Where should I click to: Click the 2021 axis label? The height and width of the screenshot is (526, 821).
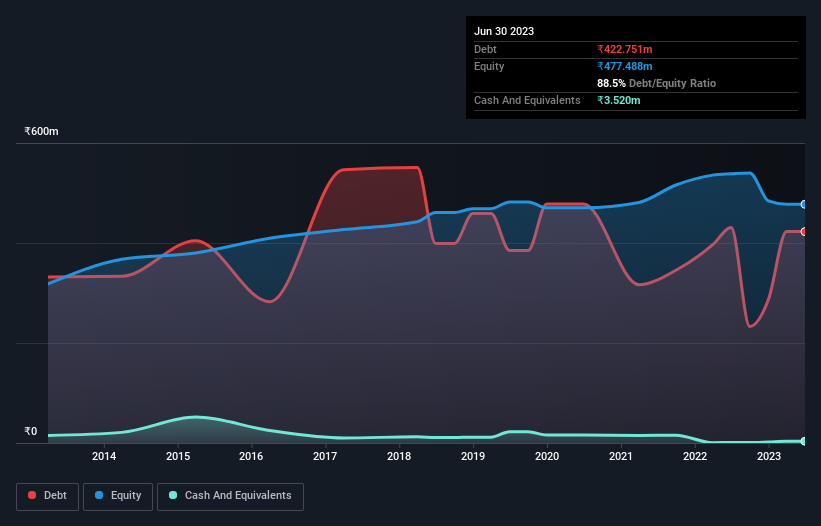[x=621, y=456]
